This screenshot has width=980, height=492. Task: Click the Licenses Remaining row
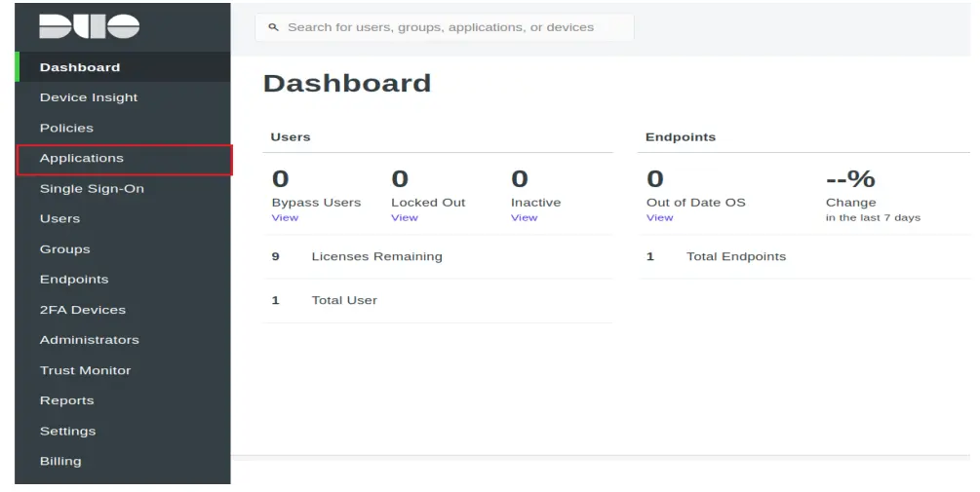438,256
